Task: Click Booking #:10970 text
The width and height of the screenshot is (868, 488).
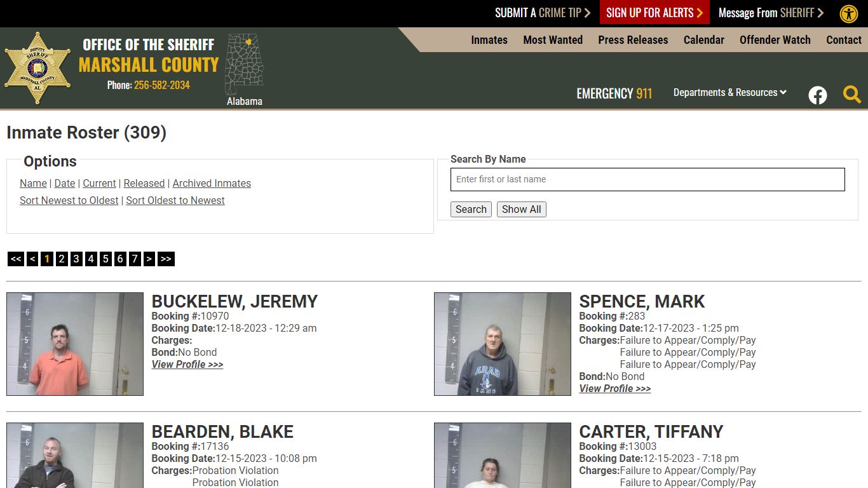Action: tap(191, 316)
